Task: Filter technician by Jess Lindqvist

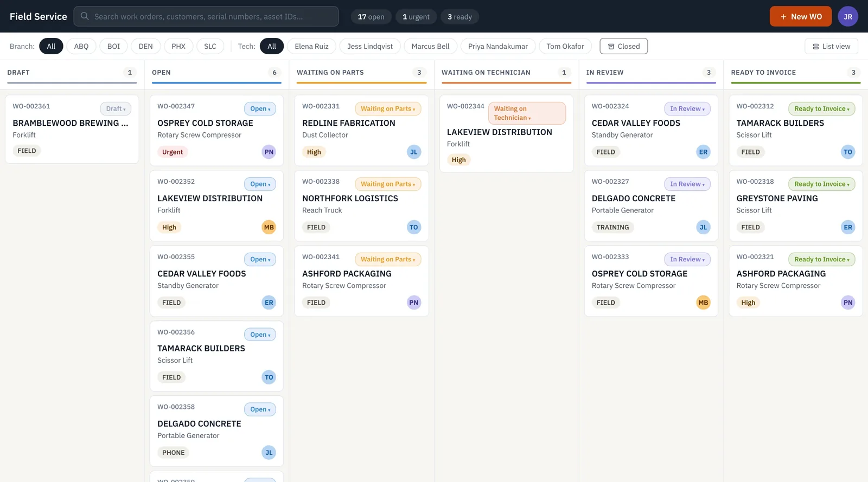Action: point(370,46)
